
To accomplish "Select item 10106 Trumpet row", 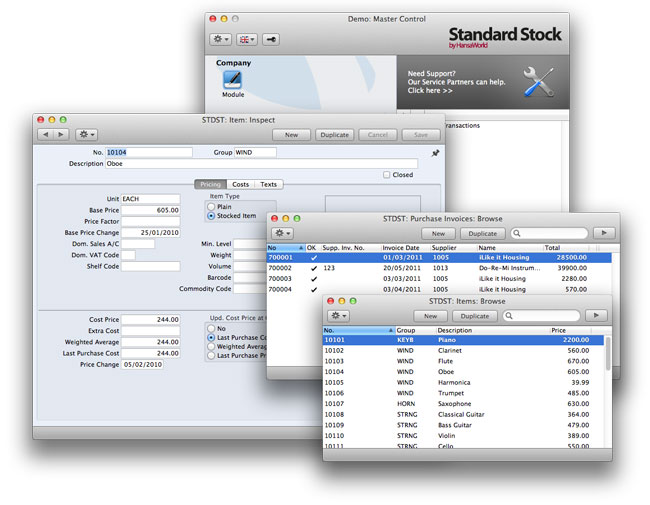I will [x=463, y=393].
